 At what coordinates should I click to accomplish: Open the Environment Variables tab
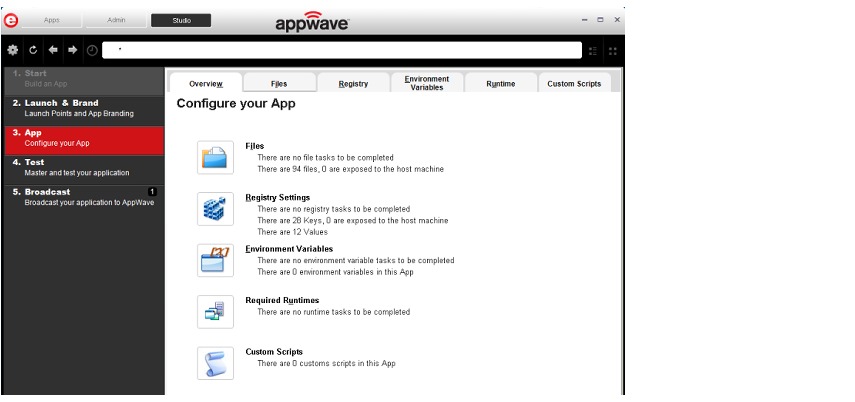tap(427, 83)
